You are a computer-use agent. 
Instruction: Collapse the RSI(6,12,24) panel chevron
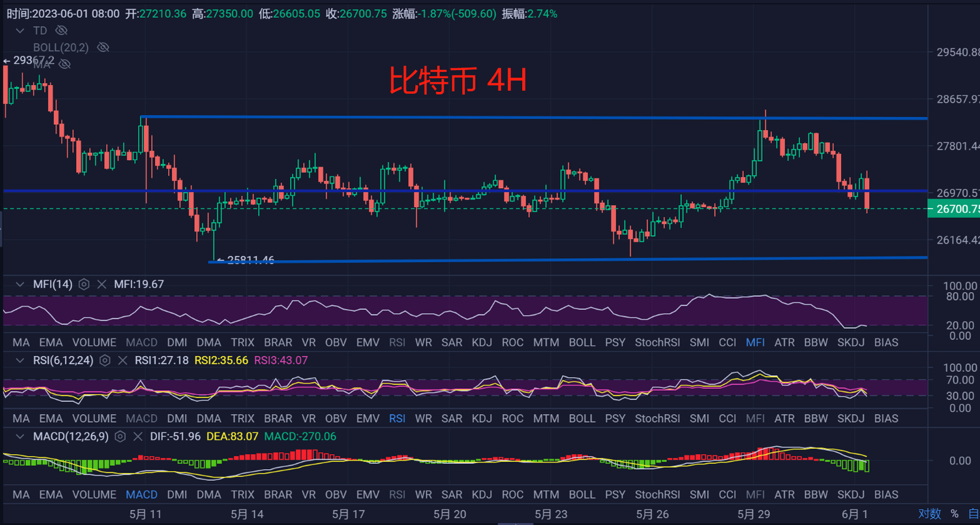coord(20,360)
